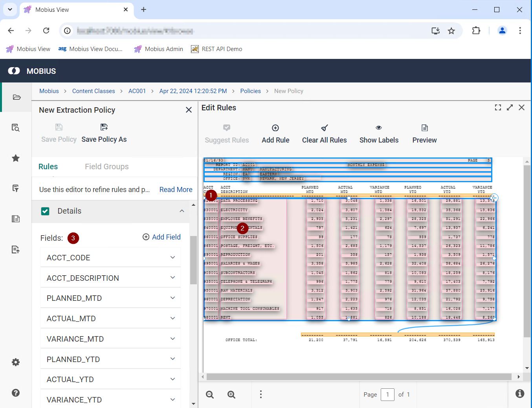Click Save Policy As icon
The image size is (532, 408).
click(104, 127)
